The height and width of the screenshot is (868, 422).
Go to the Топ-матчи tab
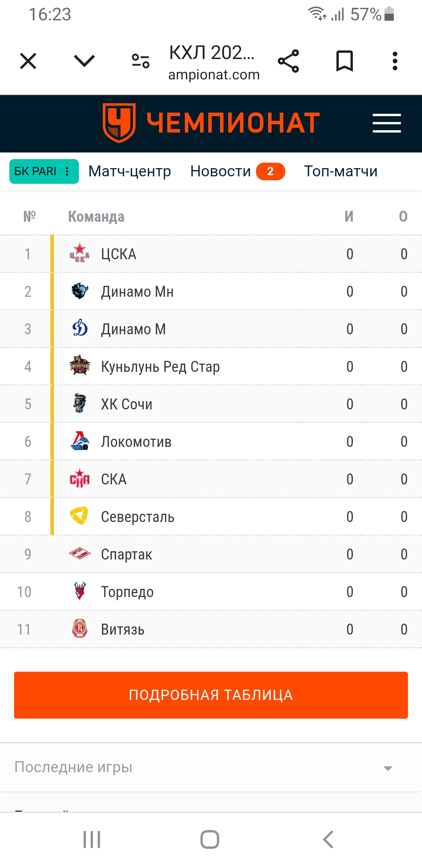coord(341,171)
